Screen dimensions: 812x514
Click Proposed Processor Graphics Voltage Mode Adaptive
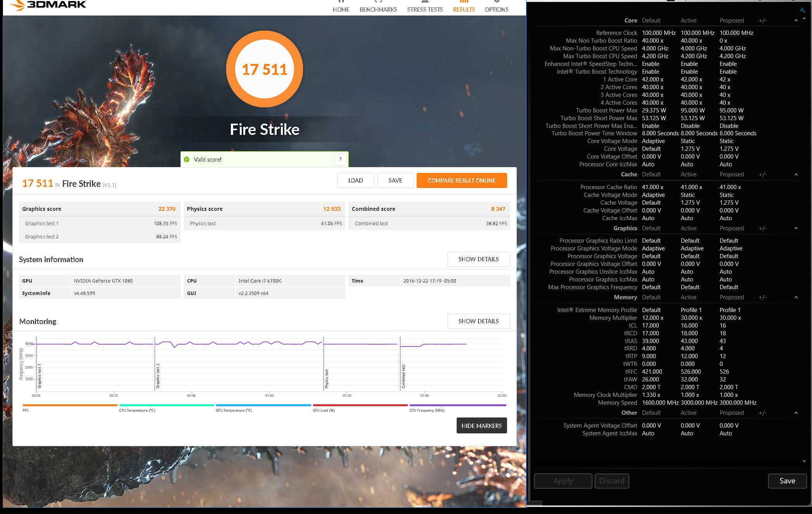click(x=731, y=248)
